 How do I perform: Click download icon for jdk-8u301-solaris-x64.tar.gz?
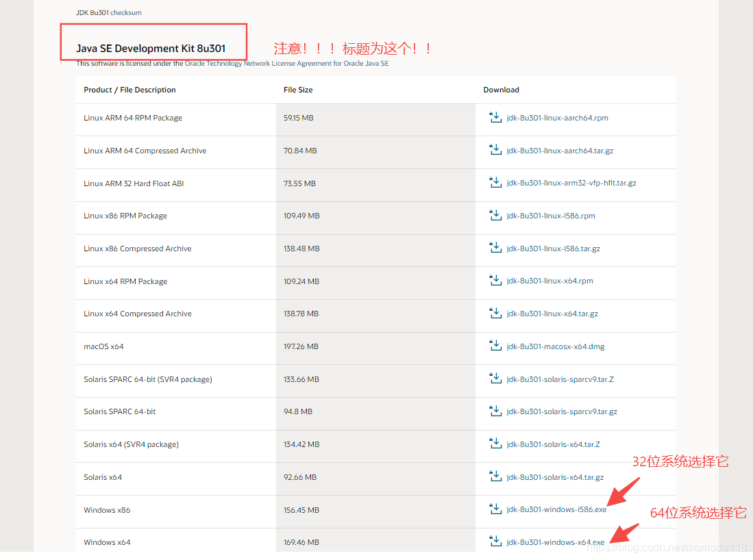pyautogui.click(x=495, y=476)
